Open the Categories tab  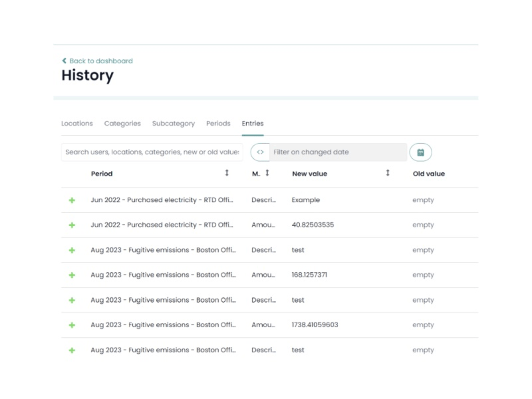pyautogui.click(x=123, y=123)
